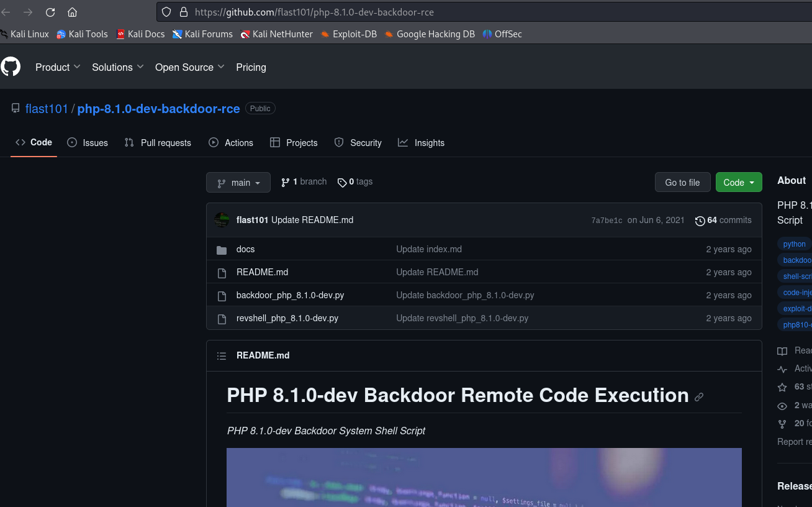This screenshot has width=812, height=507.
Task: Expand the Product menu
Action: [x=58, y=67]
